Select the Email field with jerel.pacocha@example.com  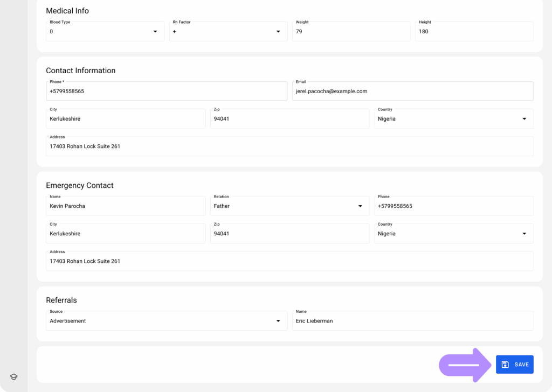[x=412, y=91]
